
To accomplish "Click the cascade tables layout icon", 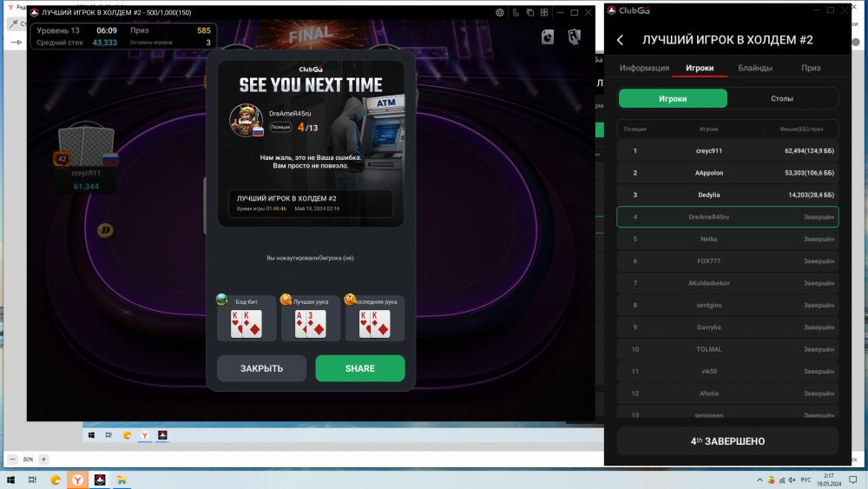I will click(x=529, y=12).
